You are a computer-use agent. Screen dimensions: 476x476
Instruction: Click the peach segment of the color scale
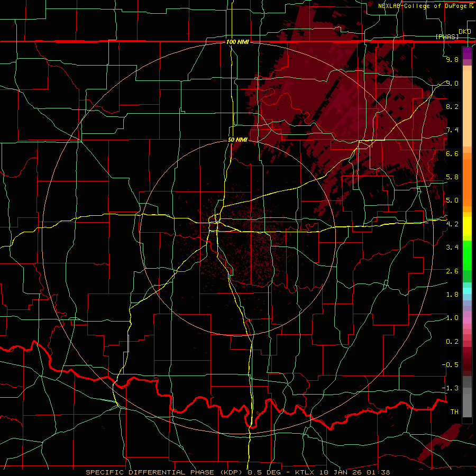[467, 108]
